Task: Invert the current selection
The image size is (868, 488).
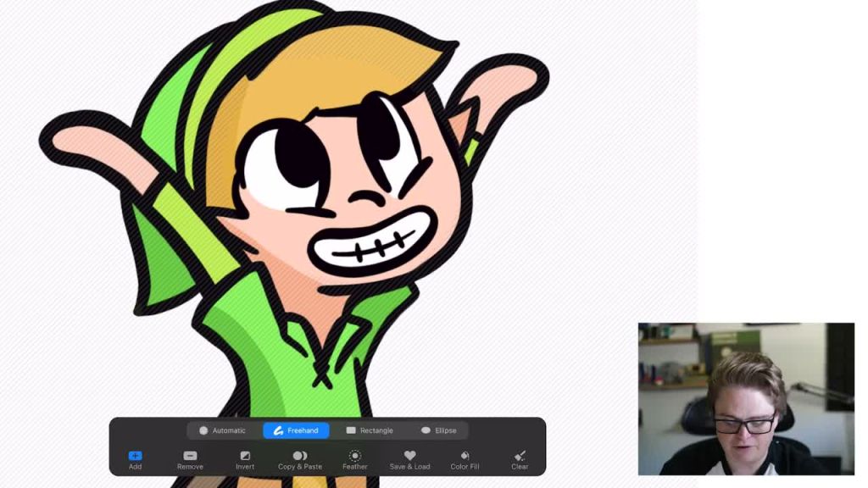Action: [245, 460]
